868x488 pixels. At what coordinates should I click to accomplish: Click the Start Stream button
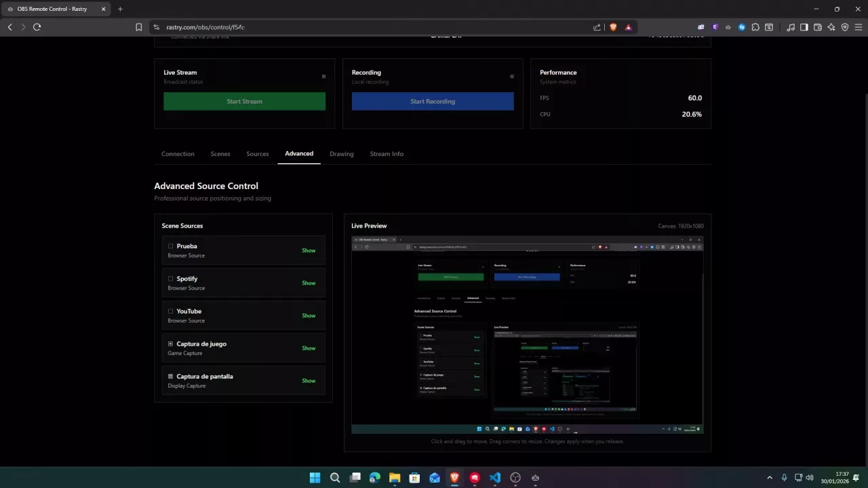pyautogui.click(x=244, y=102)
